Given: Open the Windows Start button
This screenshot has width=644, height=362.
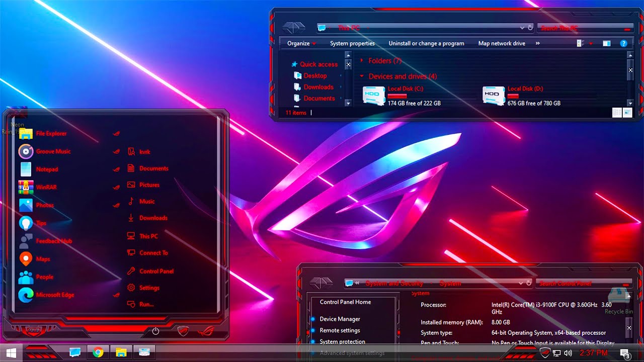Looking at the screenshot, I should click(x=11, y=352).
